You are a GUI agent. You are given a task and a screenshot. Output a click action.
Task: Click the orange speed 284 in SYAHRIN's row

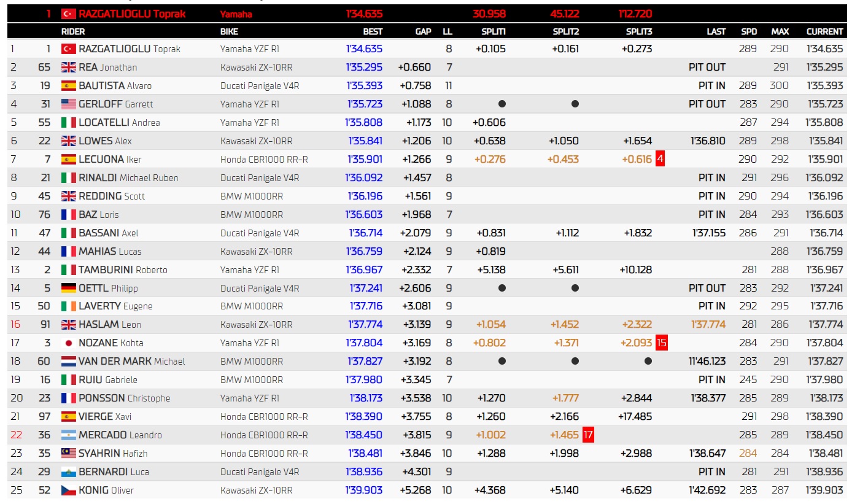(x=748, y=453)
